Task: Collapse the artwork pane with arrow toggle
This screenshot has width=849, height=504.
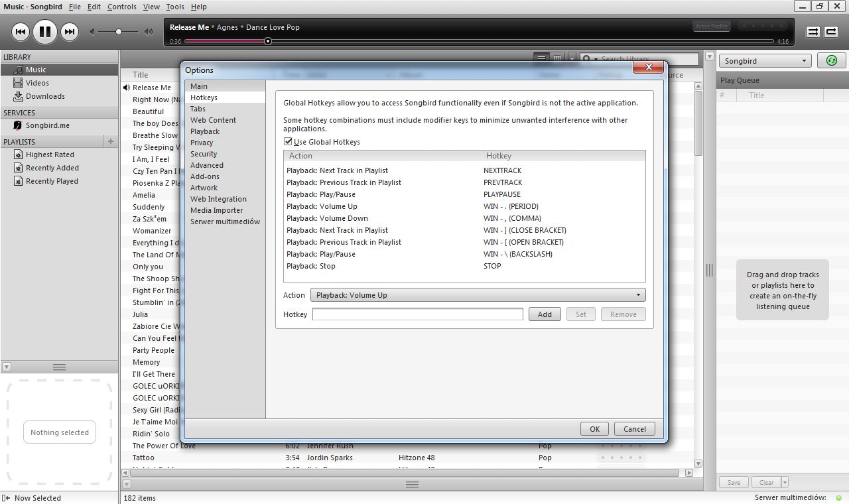Action: (7, 367)
